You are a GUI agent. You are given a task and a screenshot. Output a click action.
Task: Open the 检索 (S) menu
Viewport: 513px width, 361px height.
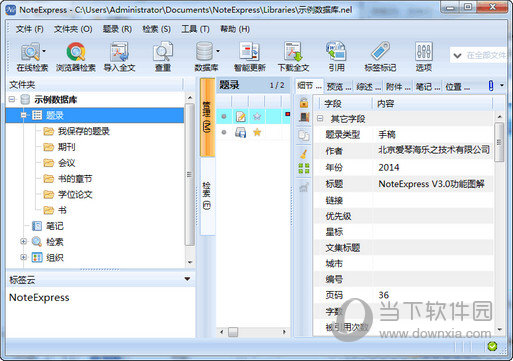pyautogui.click(x=156, y=29)
